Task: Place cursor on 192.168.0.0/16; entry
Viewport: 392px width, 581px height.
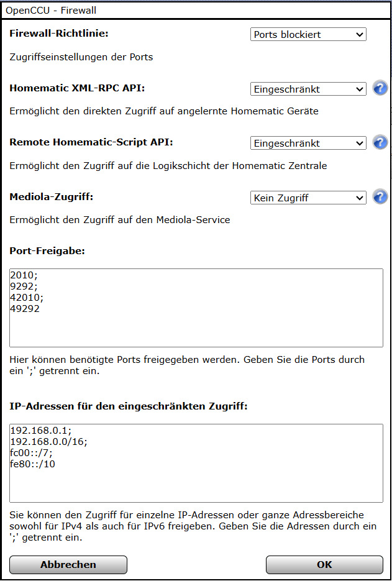Action: tap(49, 442)
